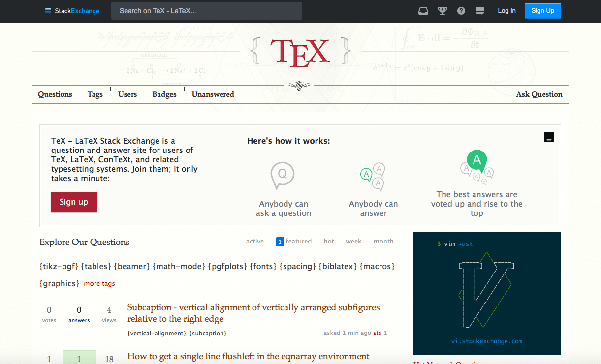Click the vim +ask advertisement image
The width and height of the screenshot is (601, 364).
[487, 294]
